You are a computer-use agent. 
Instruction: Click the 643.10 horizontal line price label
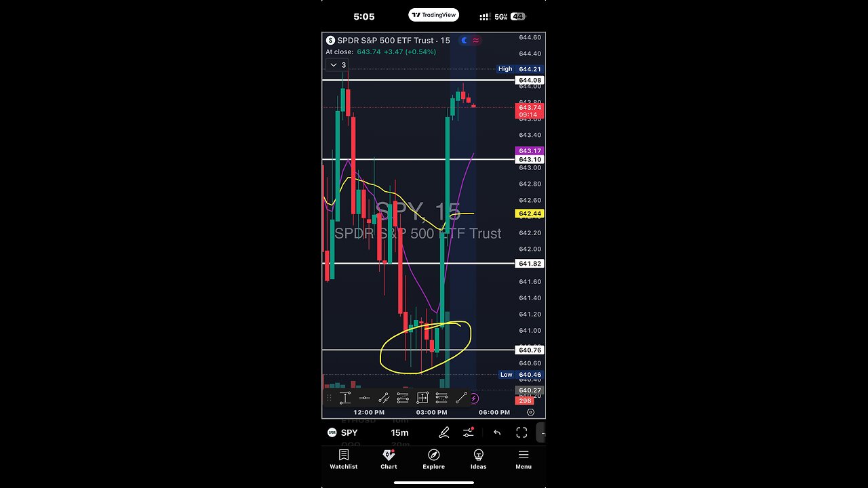point(530,159)
